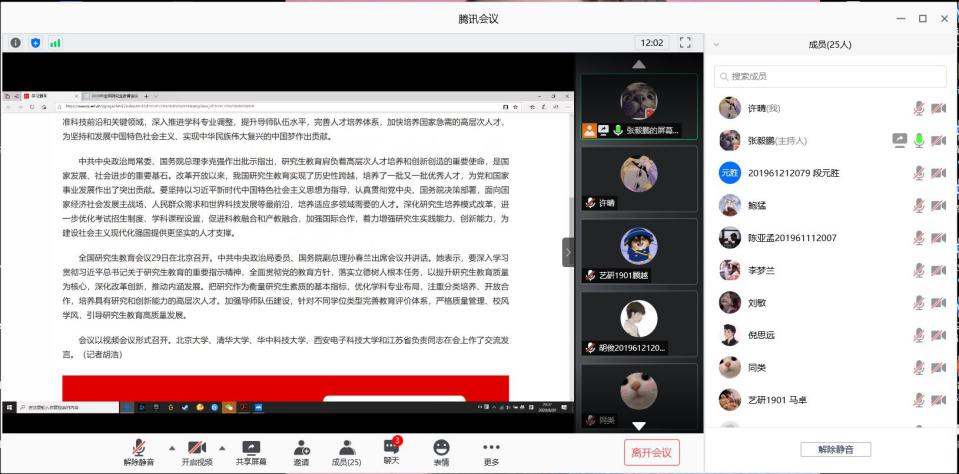Expand audio options arrow beside 解除静音
The image size is (959, 474).
point(171,447)
